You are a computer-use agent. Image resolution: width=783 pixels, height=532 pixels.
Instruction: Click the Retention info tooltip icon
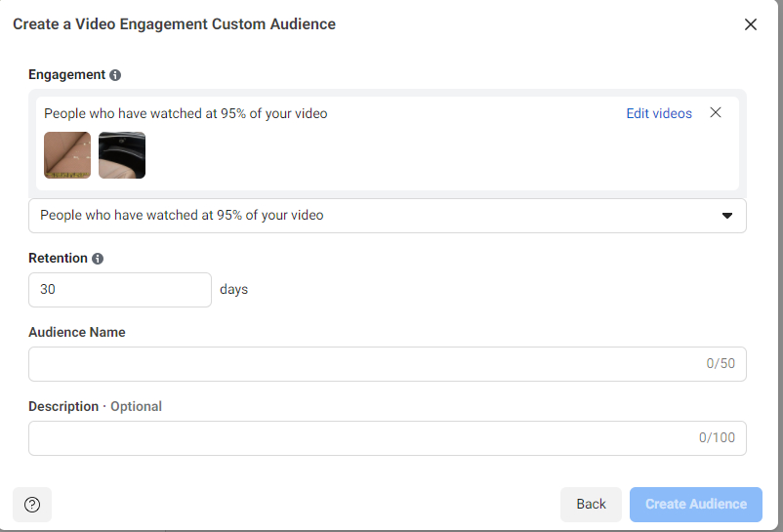point(97,259)
